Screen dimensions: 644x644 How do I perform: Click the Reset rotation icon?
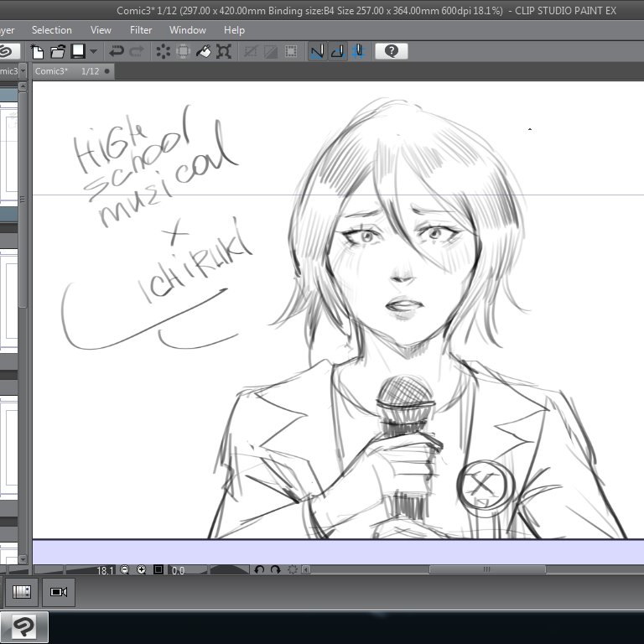(293, 569)
